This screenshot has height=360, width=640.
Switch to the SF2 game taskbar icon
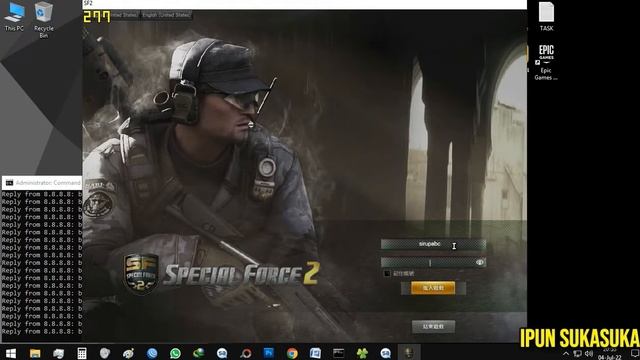[409, 353]
